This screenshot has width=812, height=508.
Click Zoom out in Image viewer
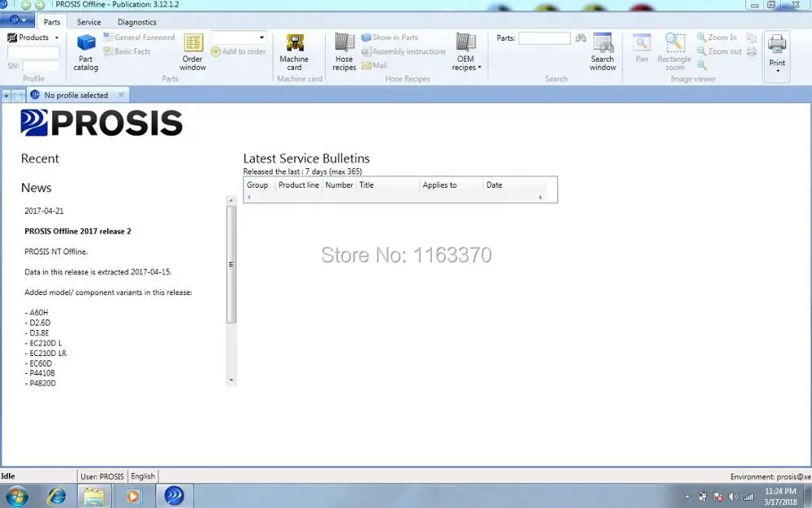(x=719, y=51)
